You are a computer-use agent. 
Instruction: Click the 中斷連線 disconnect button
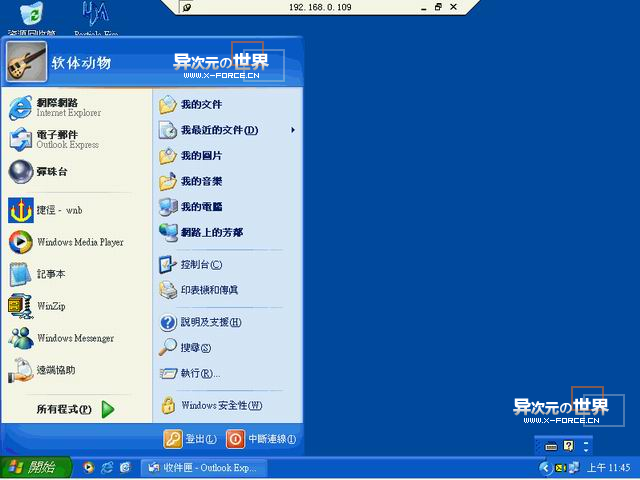point(261,439)
